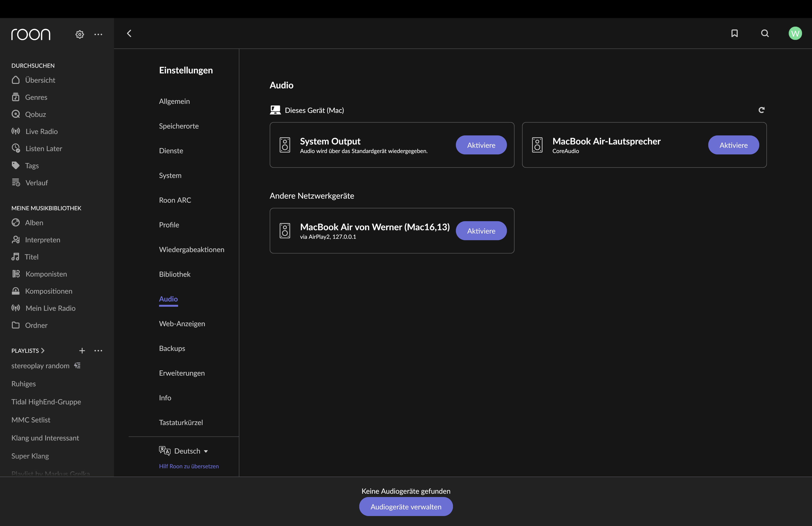Click the Mac computer icon beside Dieses Gerät
The height and width of the screenshot is (526, 812).
click(x=275, y=110)
